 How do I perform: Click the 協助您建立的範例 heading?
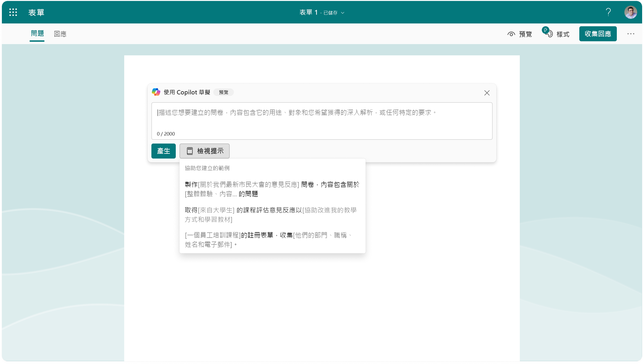(x=207, y=168)
